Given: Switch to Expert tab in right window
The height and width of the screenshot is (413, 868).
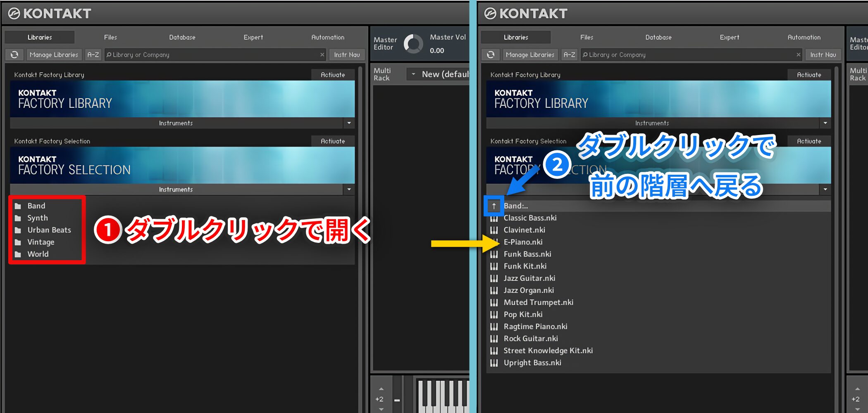Looking at the screenshot, I should [730, 37].
